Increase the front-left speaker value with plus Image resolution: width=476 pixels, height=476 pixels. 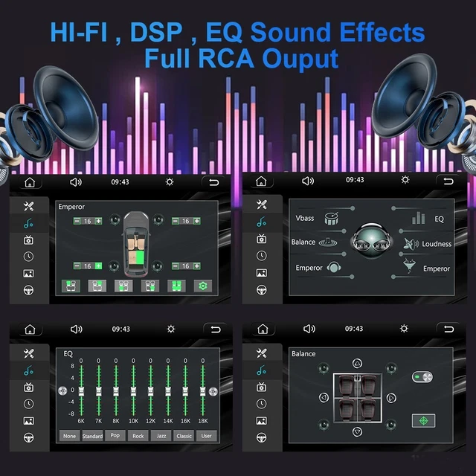98,221
